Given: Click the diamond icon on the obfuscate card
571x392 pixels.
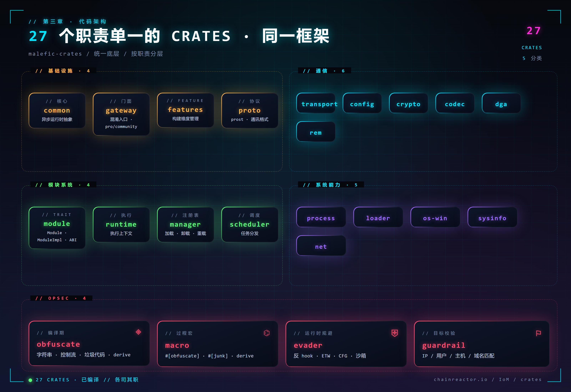Looking at the screenshot, I should 138,332.
